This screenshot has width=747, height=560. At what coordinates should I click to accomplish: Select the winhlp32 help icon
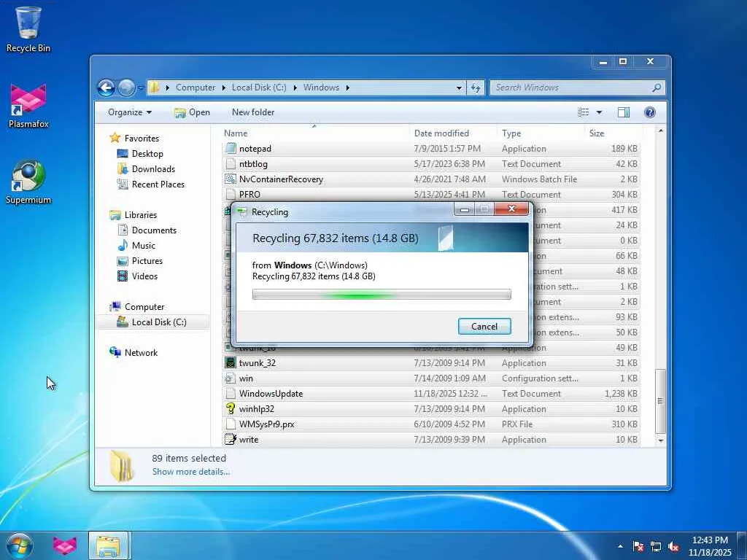coord(231,408)
